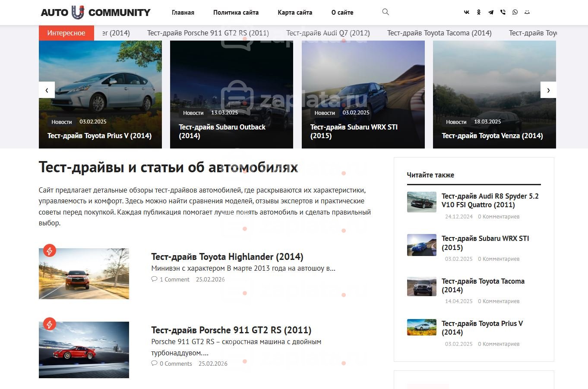Click the Читайте также sidebar heading
The image size is (588, 389).
pos(430,175)
